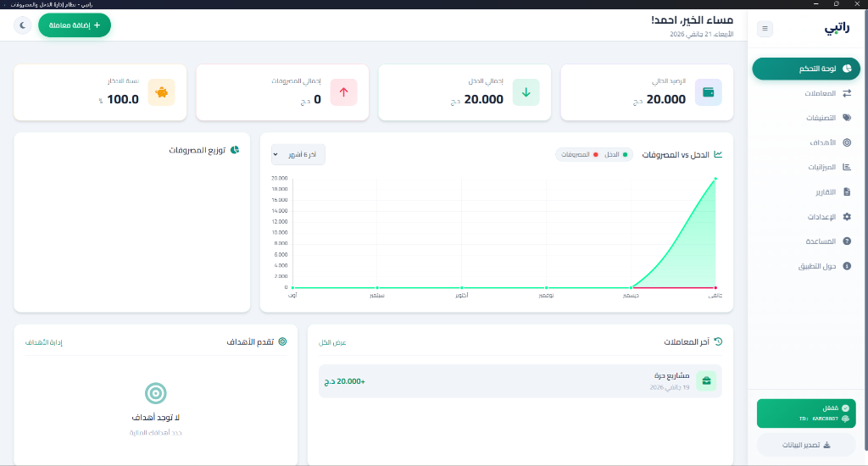Click the piggy bank icon on نسبة الادخار card
Viewport: 868px width, 466px height.
pos(162,92)
